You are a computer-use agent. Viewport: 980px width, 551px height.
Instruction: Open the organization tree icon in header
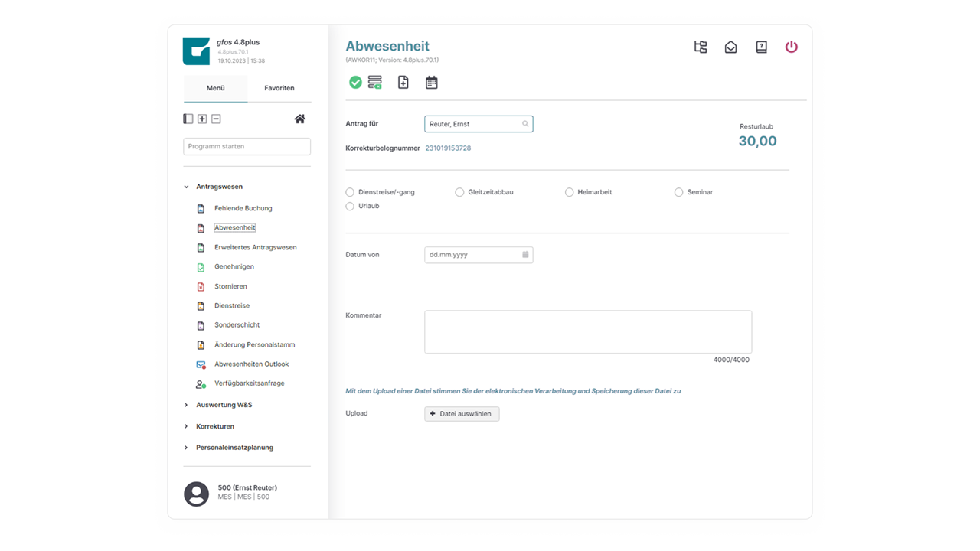click(x=701, y=47)
